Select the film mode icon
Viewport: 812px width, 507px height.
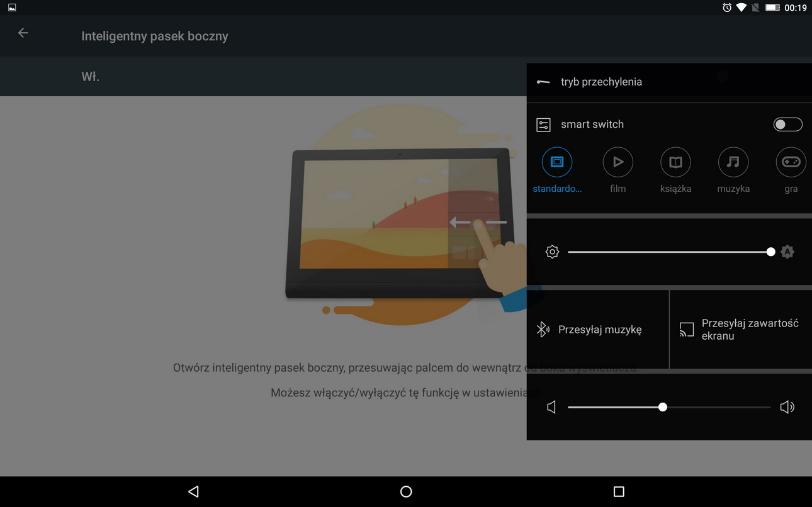point(617,162)
